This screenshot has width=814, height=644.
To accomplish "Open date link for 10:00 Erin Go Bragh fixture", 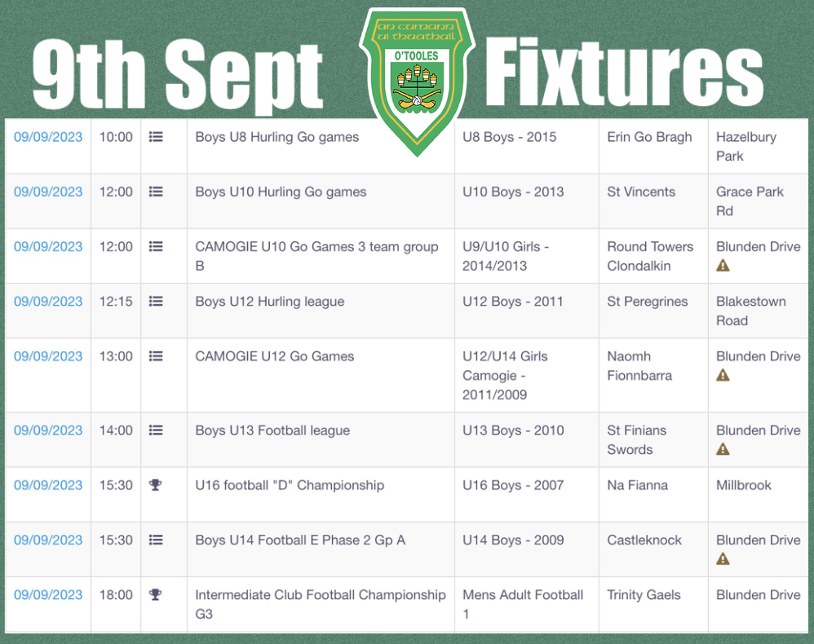I will click(x=48, y=137).
